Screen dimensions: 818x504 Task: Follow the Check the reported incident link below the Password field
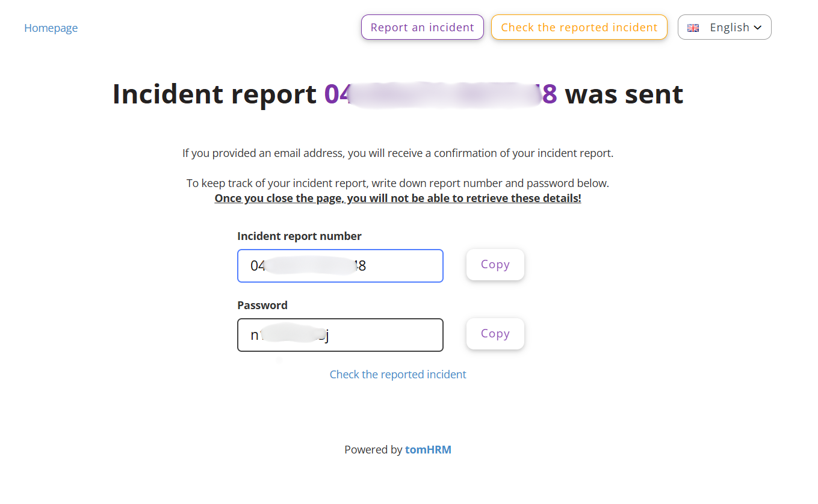tap(398, 375)
